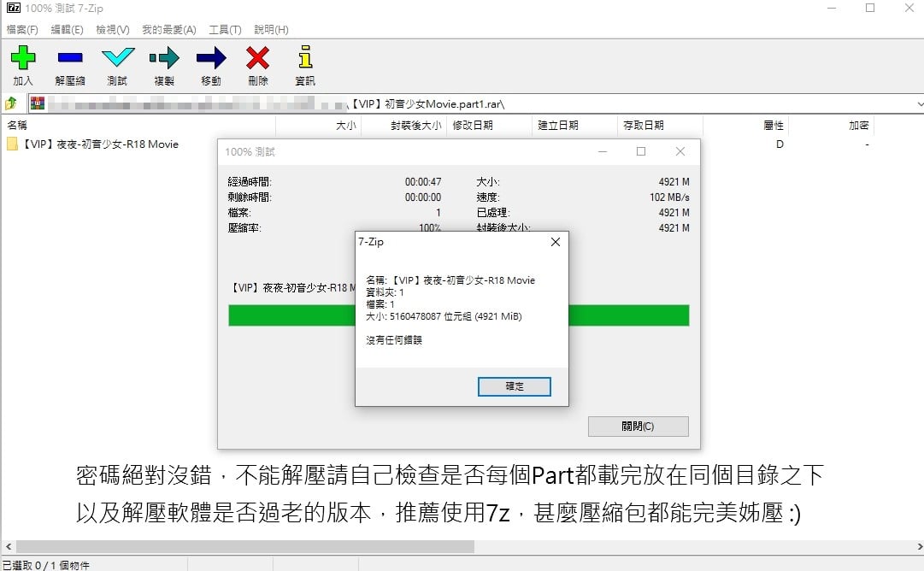Image resolution: width=924 pixels, height=571 pixels.
Task: Click the Test (測試) checkmark icon
Action: coord(117,58)
